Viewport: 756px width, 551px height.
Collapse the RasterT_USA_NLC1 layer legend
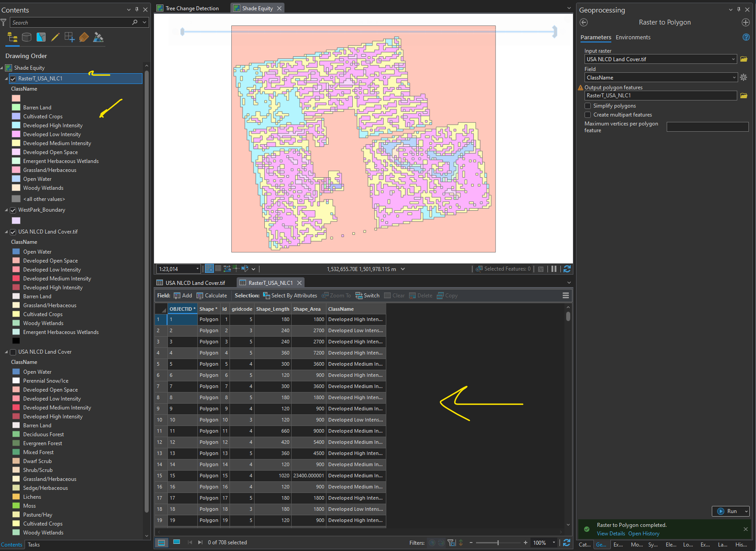click(x=7, y=78)
